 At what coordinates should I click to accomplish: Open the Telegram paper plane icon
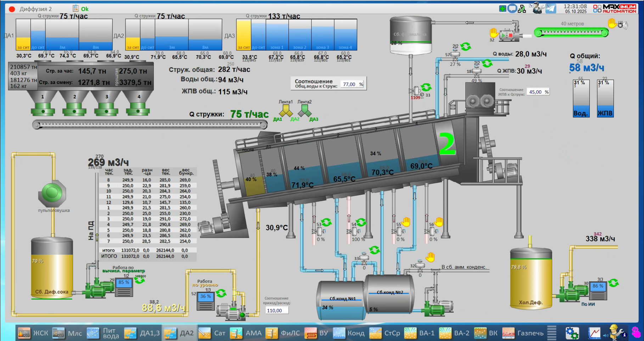click(551, 8)
